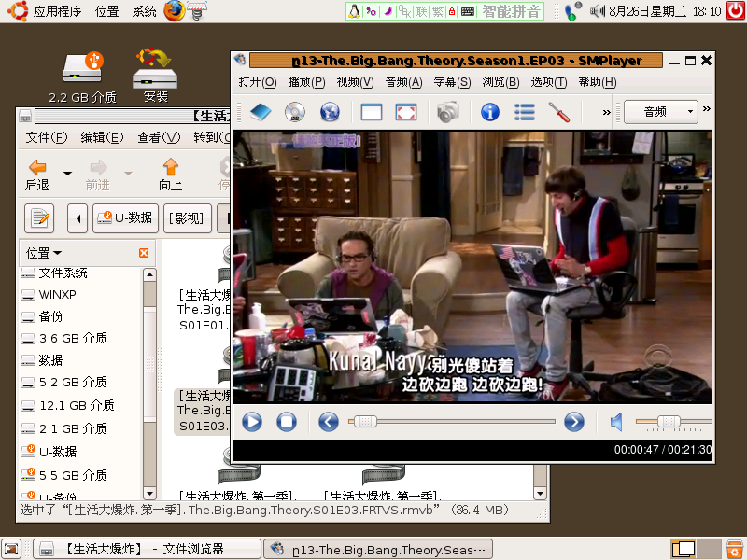747x560 pixels.
Task: Open URL via the globe icon in SMPlayer
Action: click(x=330, y=112)
